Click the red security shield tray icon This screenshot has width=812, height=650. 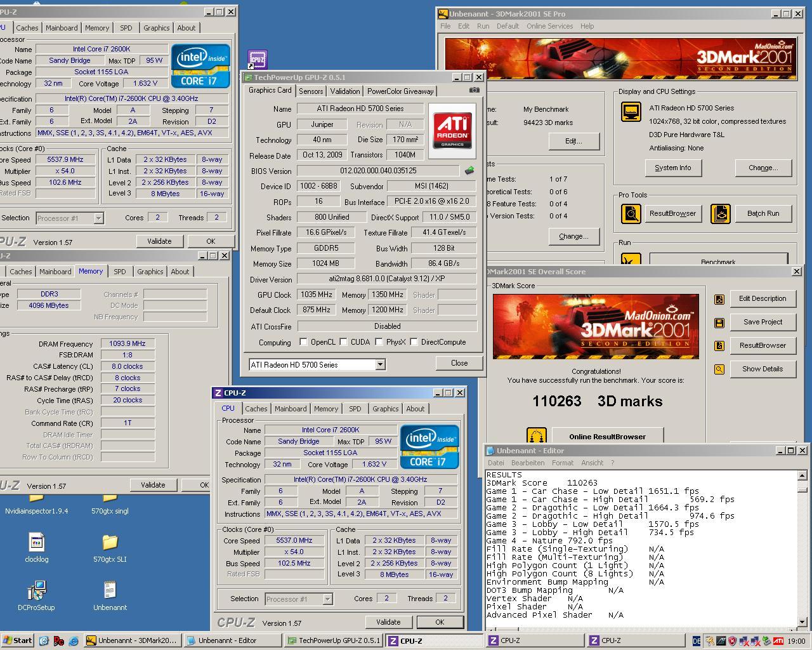pyautogui.click(x=731, y=641)
